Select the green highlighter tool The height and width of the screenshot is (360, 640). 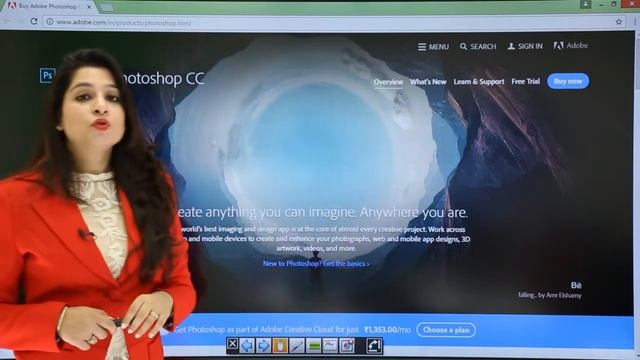[313, 346]
